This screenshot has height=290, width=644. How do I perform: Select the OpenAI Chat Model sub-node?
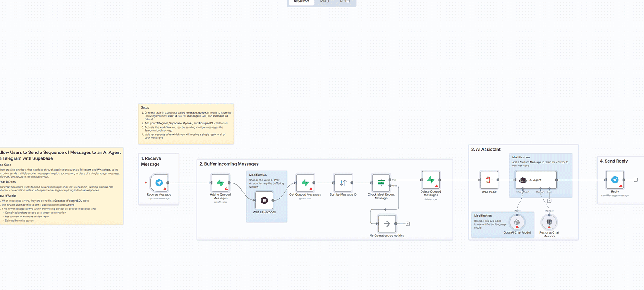[x=517, y=222]
